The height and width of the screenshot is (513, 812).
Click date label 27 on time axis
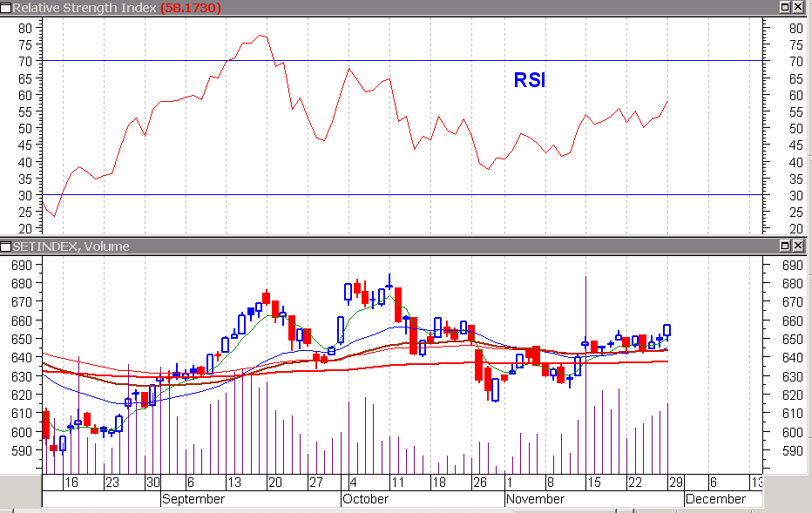pos(316,483)
